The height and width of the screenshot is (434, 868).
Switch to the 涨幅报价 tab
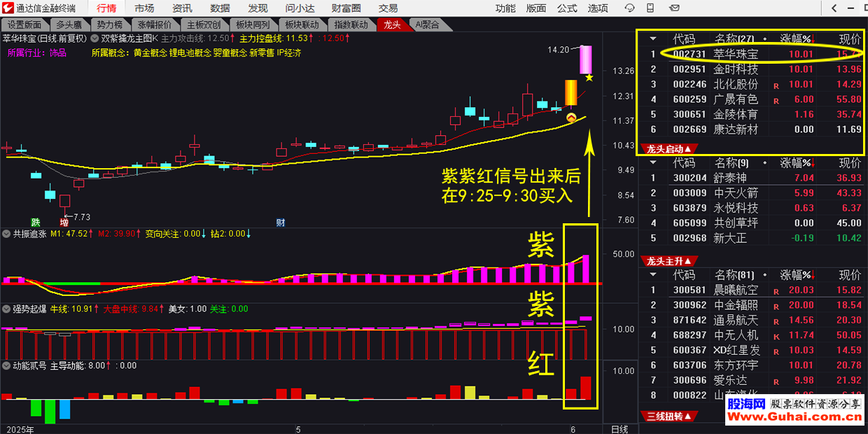pos(154,24)
